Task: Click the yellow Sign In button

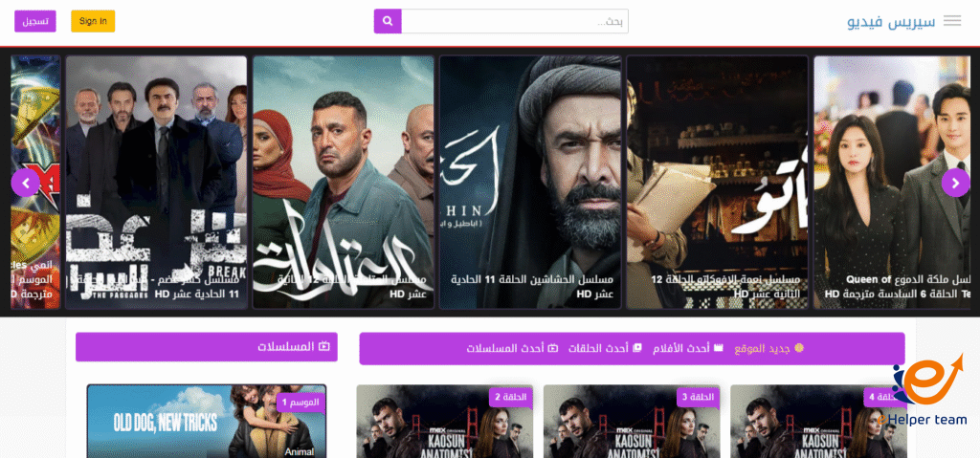Action: [93, 21]
